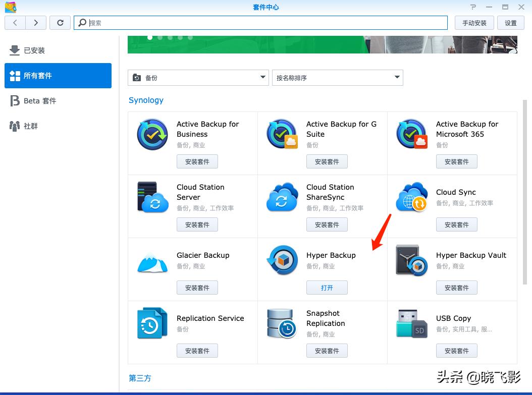The width and height of the screenshot is (532, 395).
Task: Install Active Backup for Microsoft 365
Action: pyautogui.click(x=457, y=161)
